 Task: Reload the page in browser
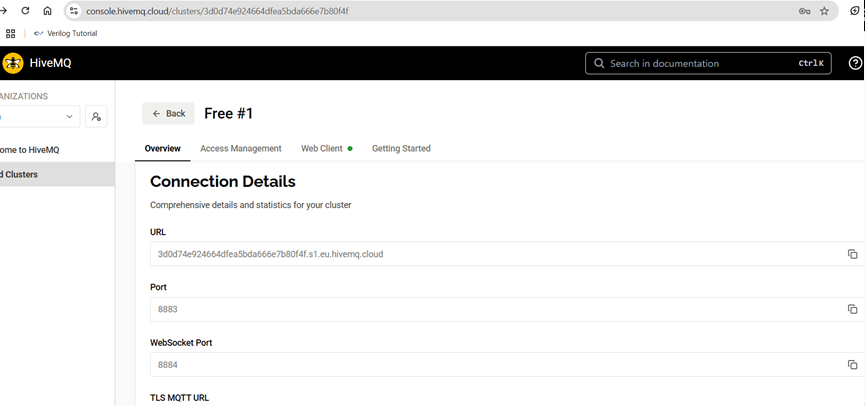pos(25,11)
